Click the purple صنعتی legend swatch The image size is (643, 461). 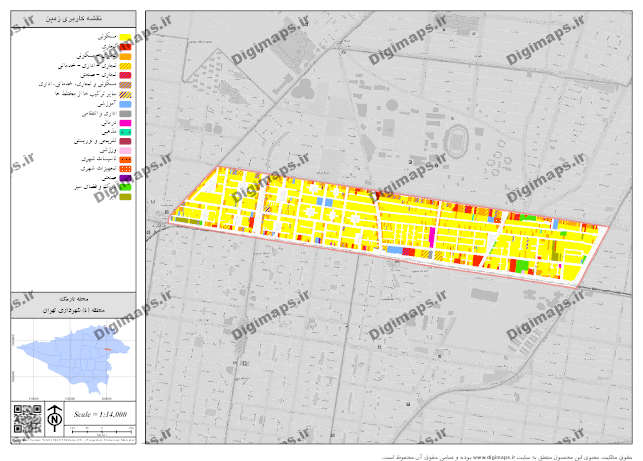[x=125, y=178]
